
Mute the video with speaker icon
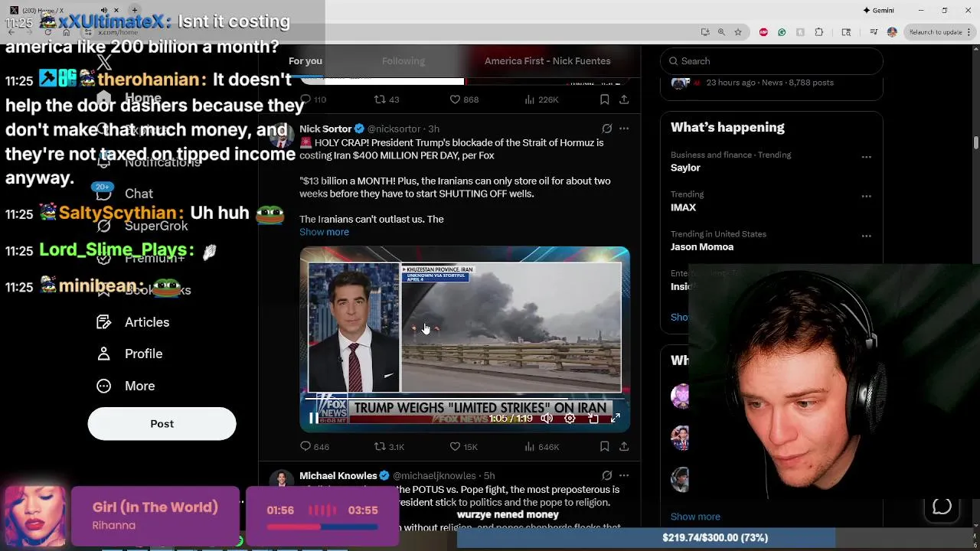547,419
